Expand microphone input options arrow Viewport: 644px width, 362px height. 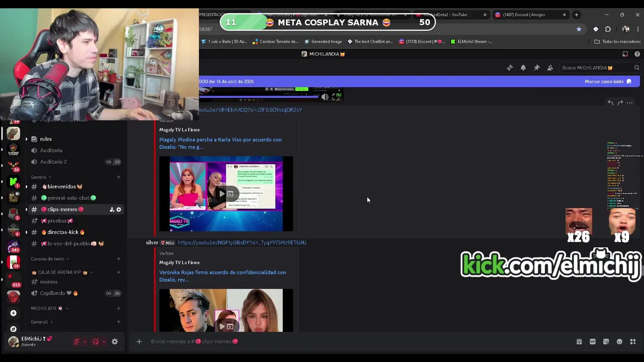pos(85,342)
